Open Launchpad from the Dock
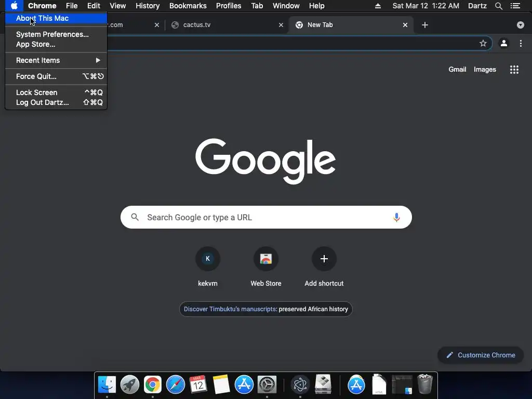 click(x=129, y=384)
